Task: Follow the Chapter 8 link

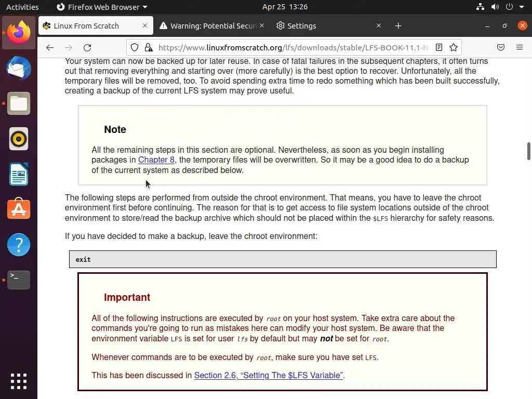Action: [156, 160]
